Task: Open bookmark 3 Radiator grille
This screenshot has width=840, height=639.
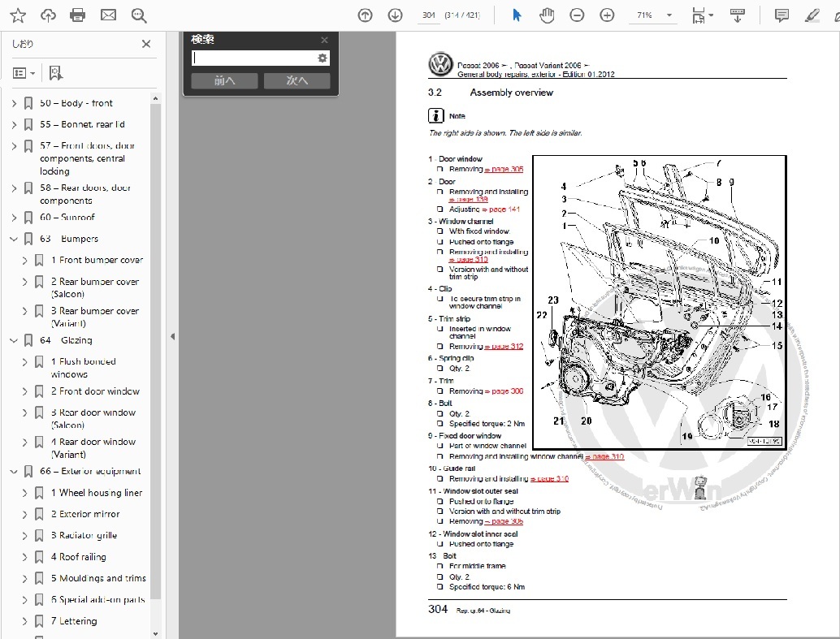Action: (84, 536)
